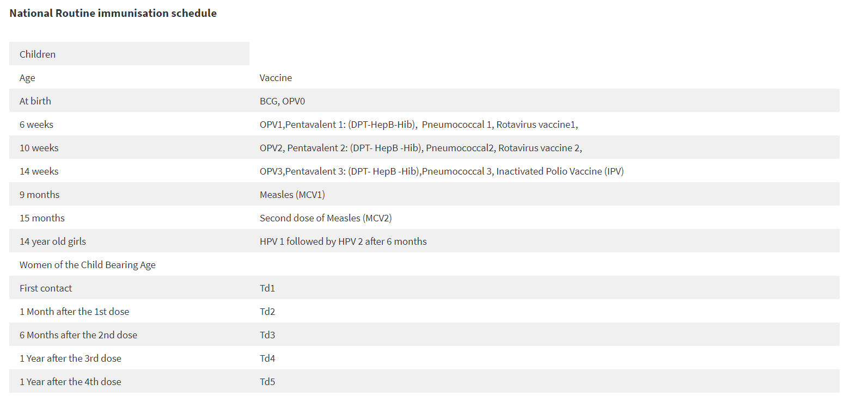Select the 10 weeks age cell

point(39,148)
